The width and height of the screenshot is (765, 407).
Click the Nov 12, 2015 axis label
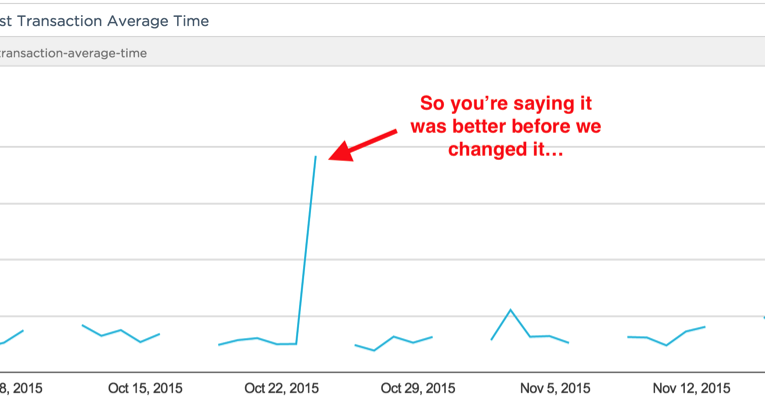coord(691,387)
